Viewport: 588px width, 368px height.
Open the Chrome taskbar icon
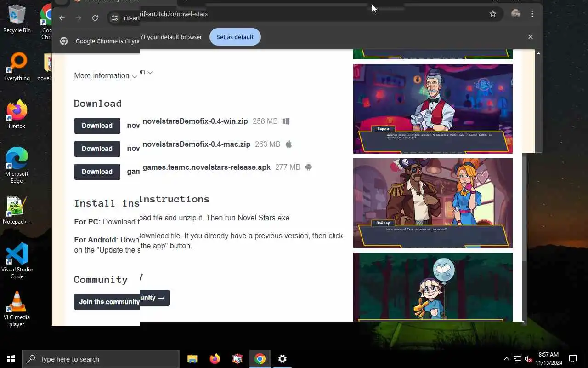(260, 359)
